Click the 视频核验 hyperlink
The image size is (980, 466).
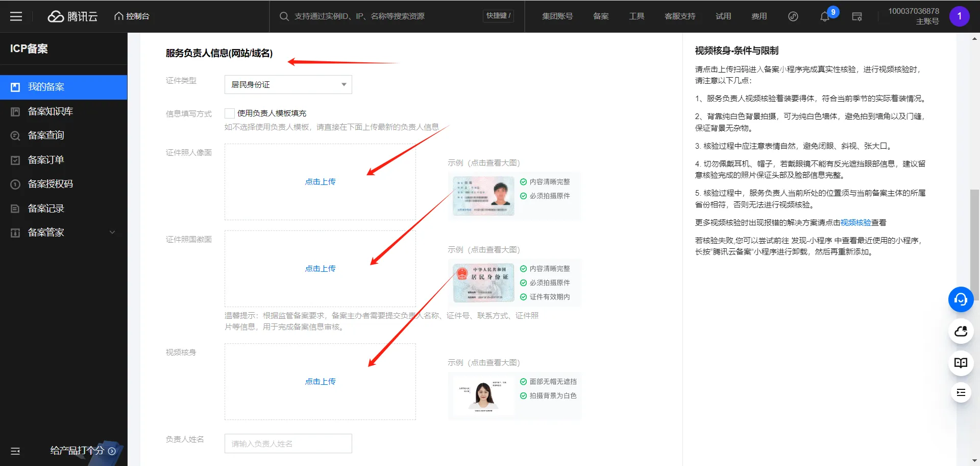(x=855, y=223)
